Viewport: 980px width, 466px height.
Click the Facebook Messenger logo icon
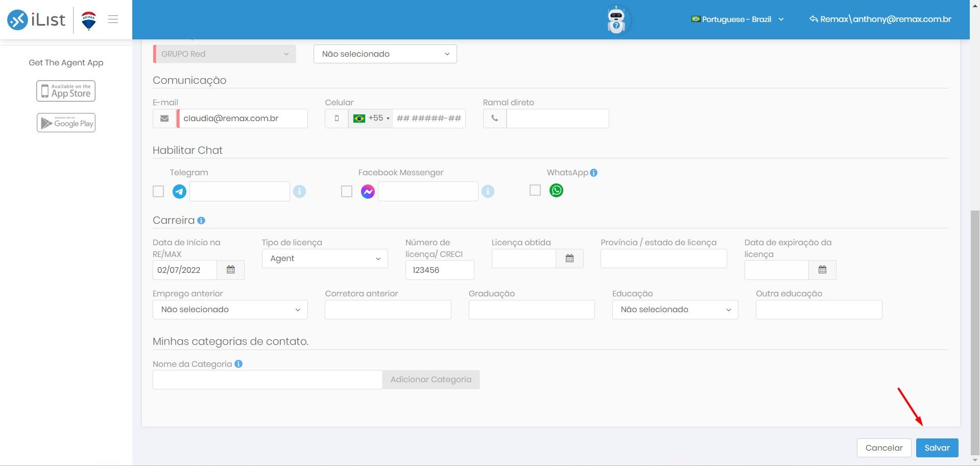[368, 192]
